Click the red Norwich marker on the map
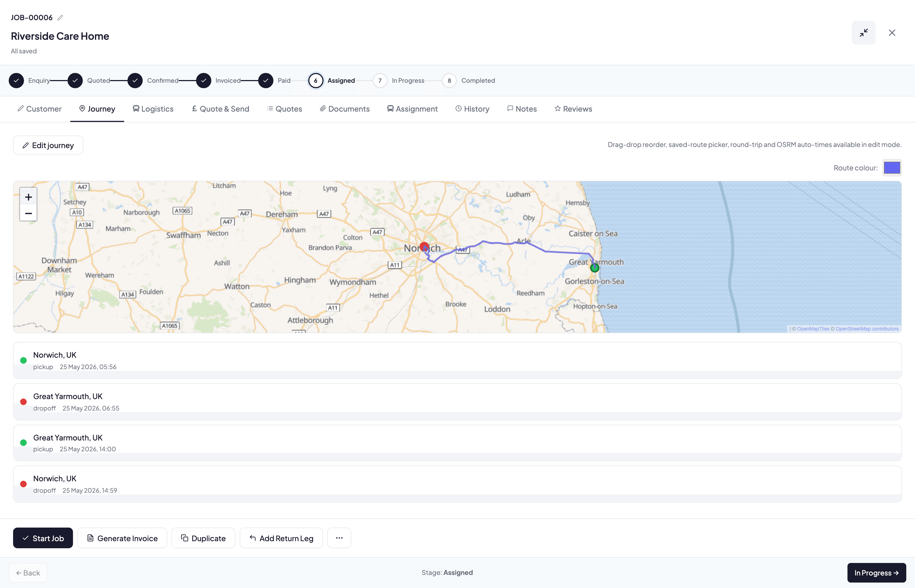The image size is (915, 588). 424,246
